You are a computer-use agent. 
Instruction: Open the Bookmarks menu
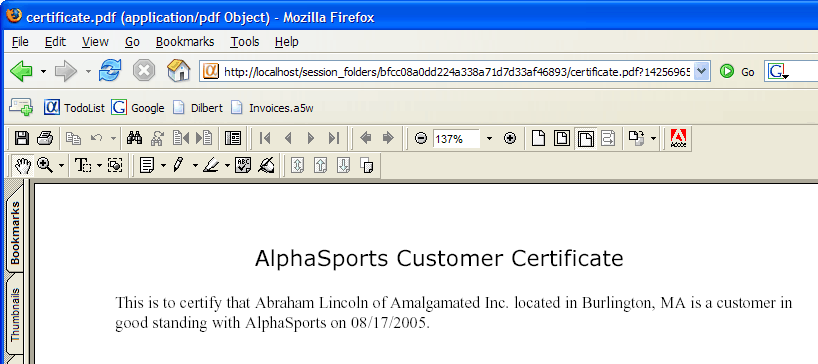coord(185,42)
